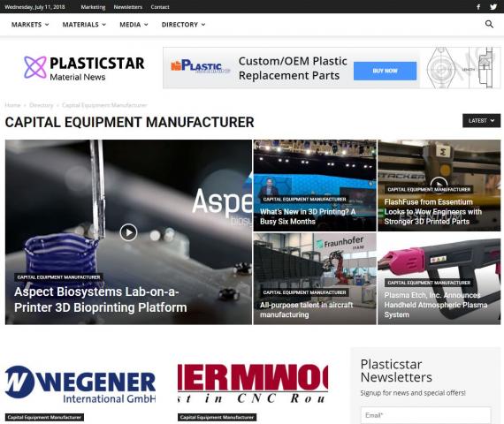Expand the Materials menu
This screenshot has height=424, width=504.
84,25
